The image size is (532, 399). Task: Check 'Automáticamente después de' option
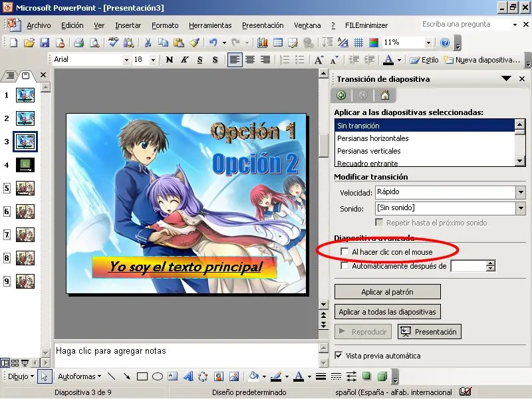coord(344,266)
